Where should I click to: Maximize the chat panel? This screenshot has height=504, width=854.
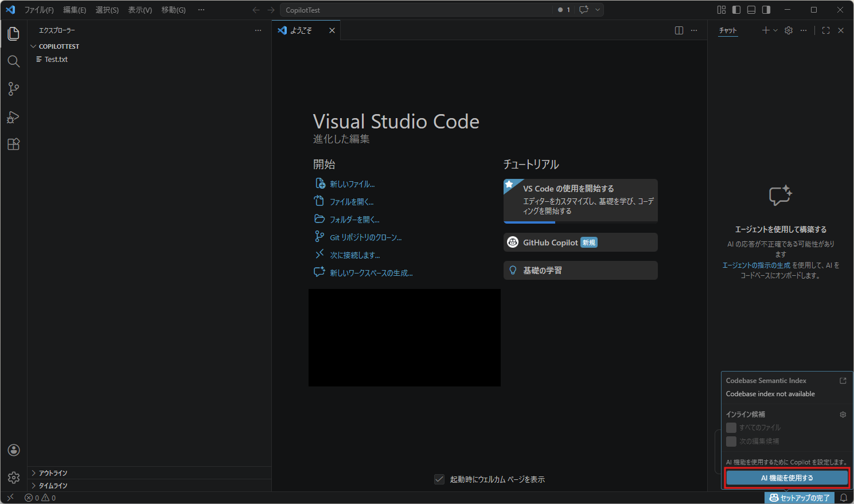(826, 30)
